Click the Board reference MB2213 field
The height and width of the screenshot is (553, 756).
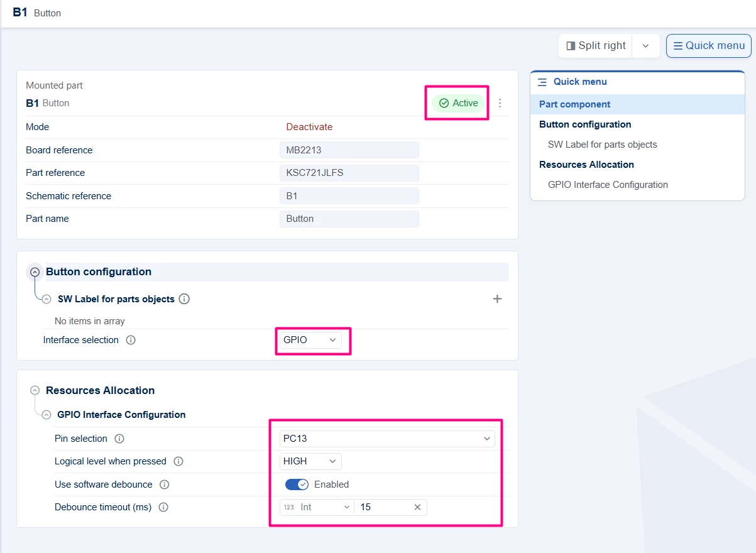pos(349,150)
